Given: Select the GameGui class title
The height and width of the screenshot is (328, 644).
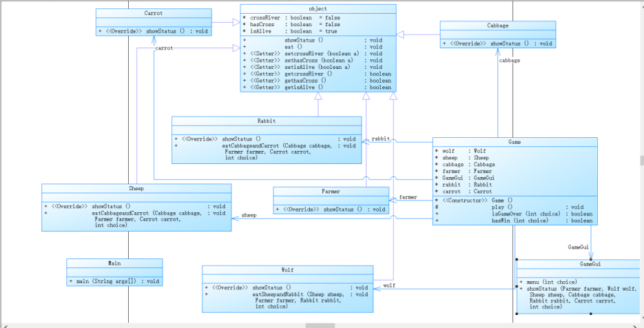Looking at the screenshot, I should [x=590, y=265].
